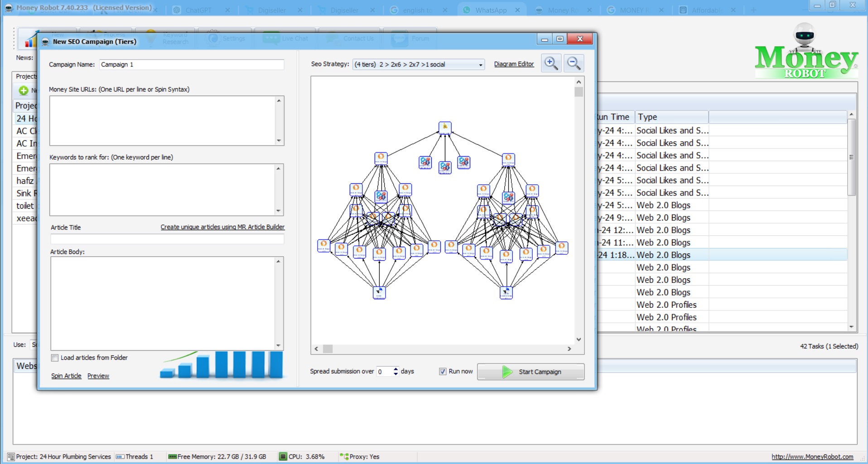
Task: Click the green Start Campaign play arrow
Action: tap(507, 372)
